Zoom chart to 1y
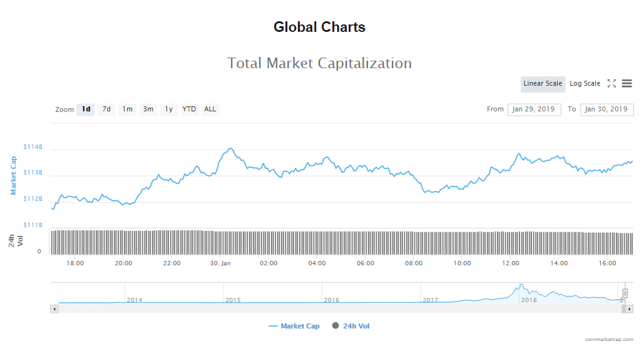The width and height of the screenshot is (644, 351). 168,109
